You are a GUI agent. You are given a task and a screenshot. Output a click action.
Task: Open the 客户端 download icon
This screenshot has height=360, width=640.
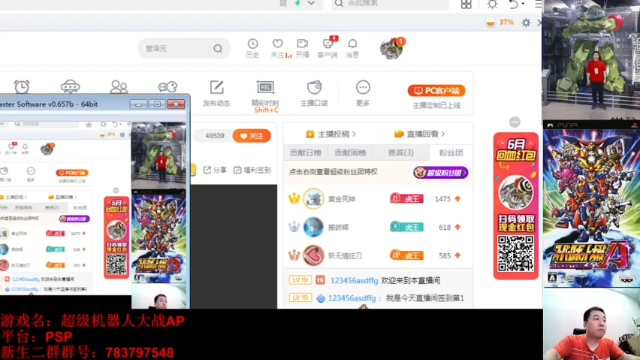[x=328, y=44]
